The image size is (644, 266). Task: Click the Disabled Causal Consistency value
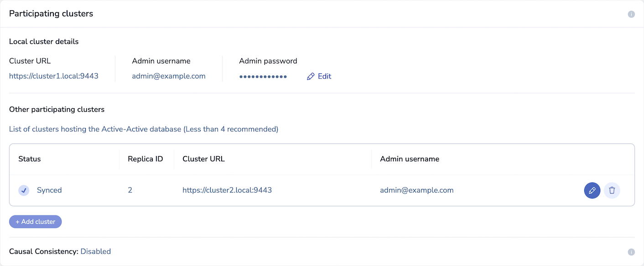96,251
